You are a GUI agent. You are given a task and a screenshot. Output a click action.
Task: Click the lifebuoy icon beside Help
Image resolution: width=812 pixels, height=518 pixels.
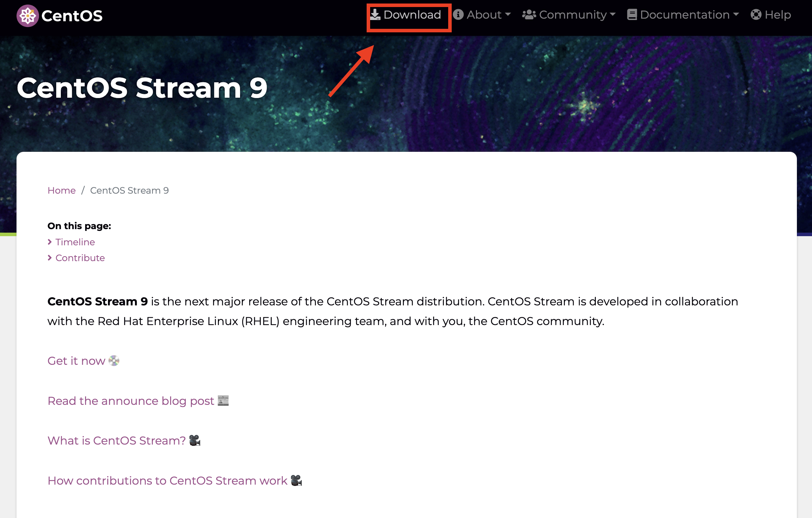(x=756, y=14)
